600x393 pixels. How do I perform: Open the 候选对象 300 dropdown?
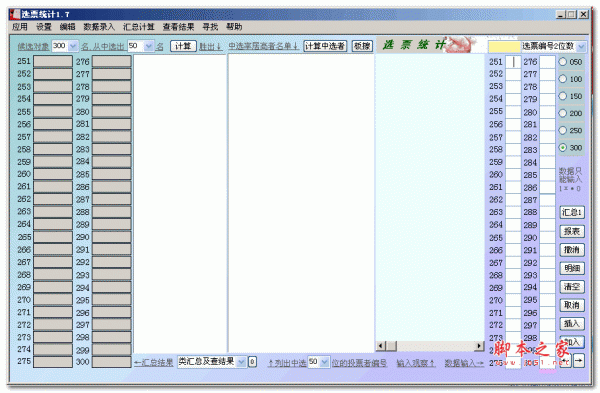[73, 46]
